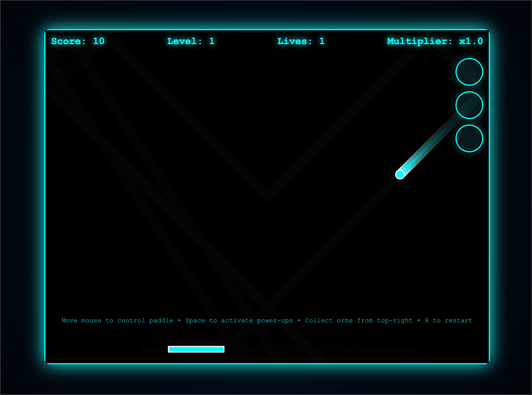The width and height of the screenshot is (532, 395).
Task: Click the 'Multiplier: x1.0' display
Action: coord(435,41)
